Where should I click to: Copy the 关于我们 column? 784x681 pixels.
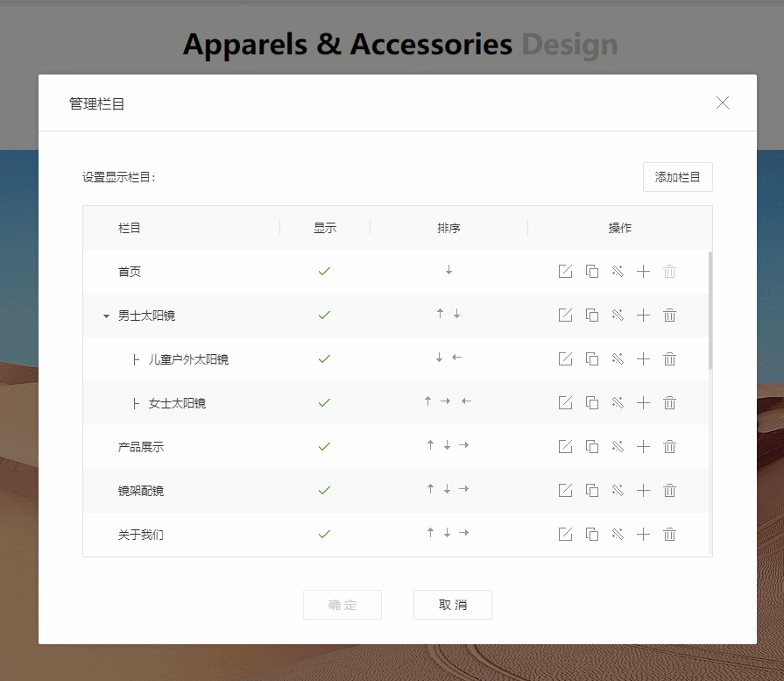click(x=592, y=534)
